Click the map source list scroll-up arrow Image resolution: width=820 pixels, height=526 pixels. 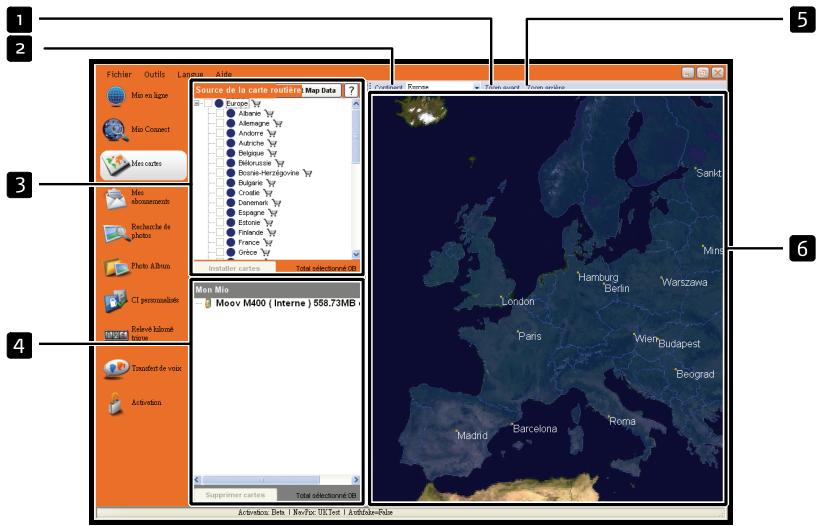[356, 104]
